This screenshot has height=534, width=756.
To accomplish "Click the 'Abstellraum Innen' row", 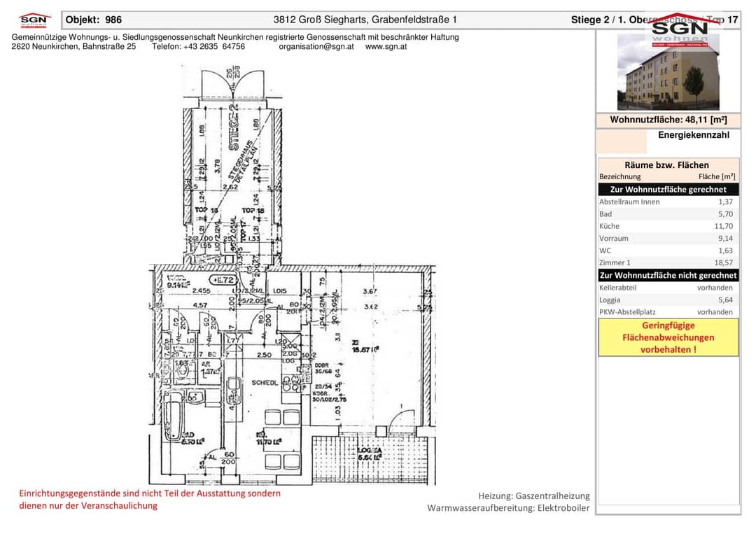I will coord(668,202).
